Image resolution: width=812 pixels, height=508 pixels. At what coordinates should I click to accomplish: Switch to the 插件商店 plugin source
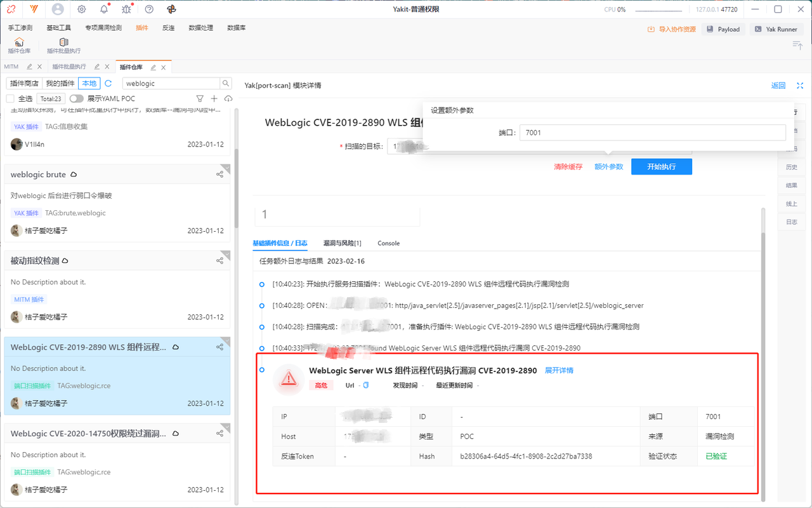click(x=25, y=83)
